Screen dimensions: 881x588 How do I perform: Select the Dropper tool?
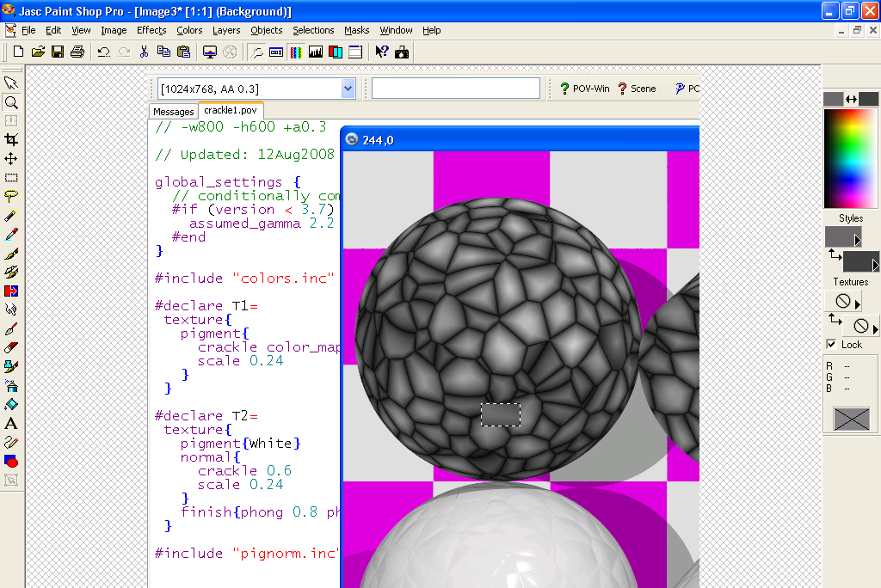click(11, 234)
